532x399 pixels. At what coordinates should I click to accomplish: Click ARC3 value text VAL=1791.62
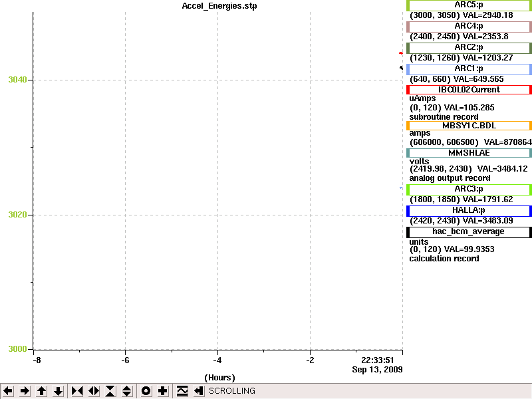pos(488,199)
